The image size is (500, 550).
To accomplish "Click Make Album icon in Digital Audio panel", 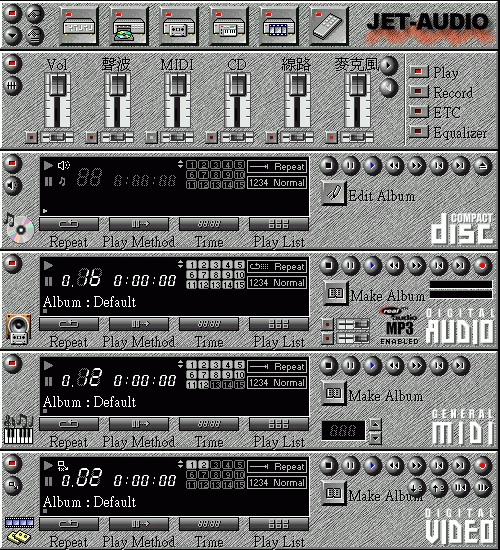I will [x=335, y=293].
